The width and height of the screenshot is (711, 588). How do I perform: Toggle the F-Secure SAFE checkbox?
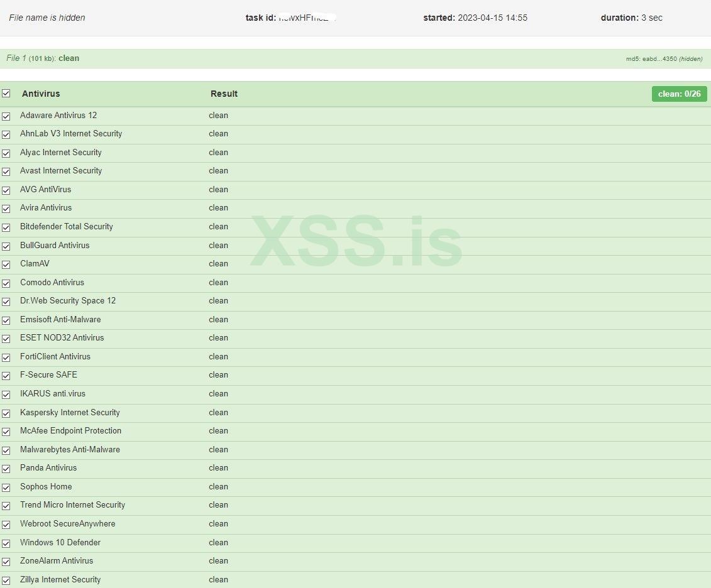[x=6, y=376]
